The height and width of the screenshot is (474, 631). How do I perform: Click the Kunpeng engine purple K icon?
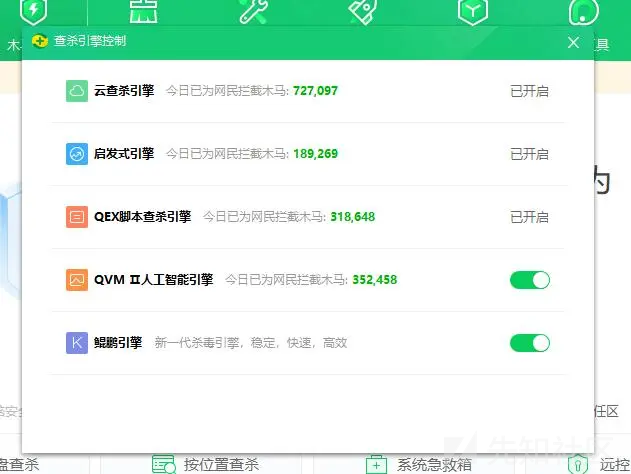77,343
